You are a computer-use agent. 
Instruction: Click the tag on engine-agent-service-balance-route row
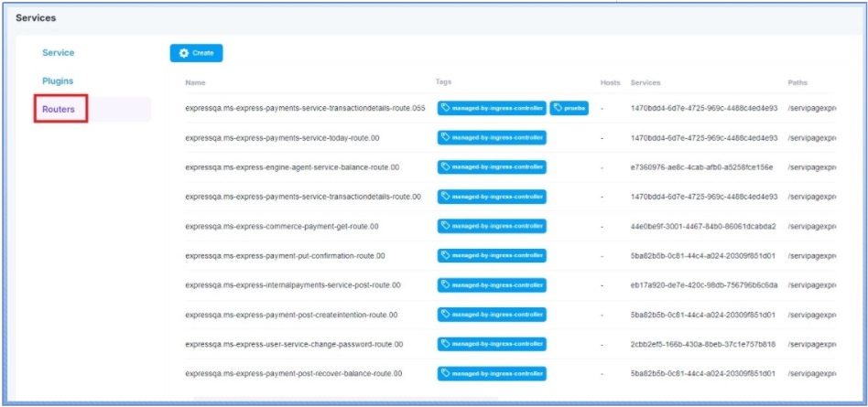(x=492, y=167)
